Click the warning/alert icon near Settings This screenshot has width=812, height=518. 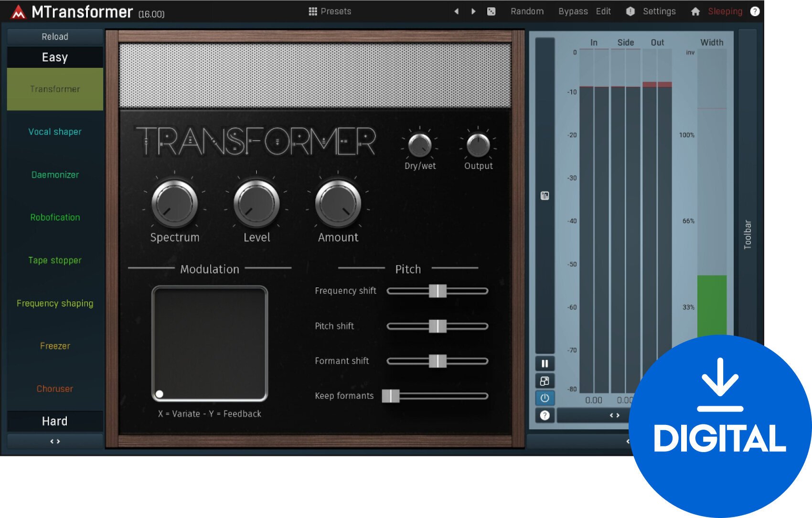(x=630, y=11)
